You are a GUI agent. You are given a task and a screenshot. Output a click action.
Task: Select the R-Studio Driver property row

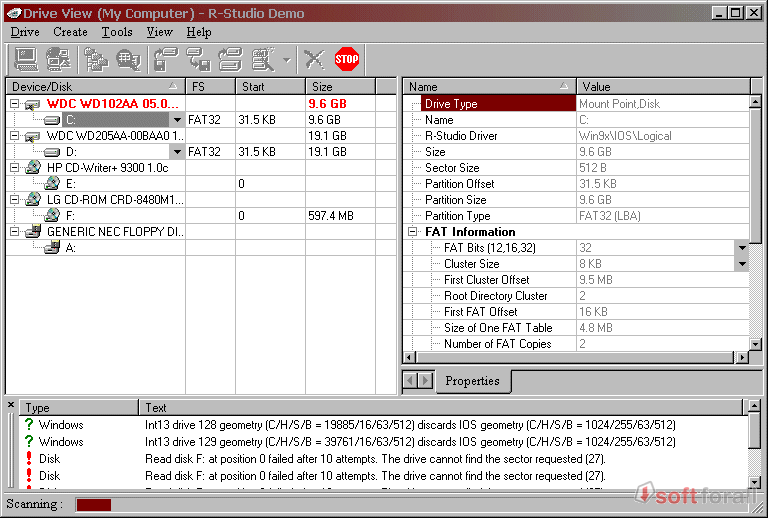(x=576, y=136)
